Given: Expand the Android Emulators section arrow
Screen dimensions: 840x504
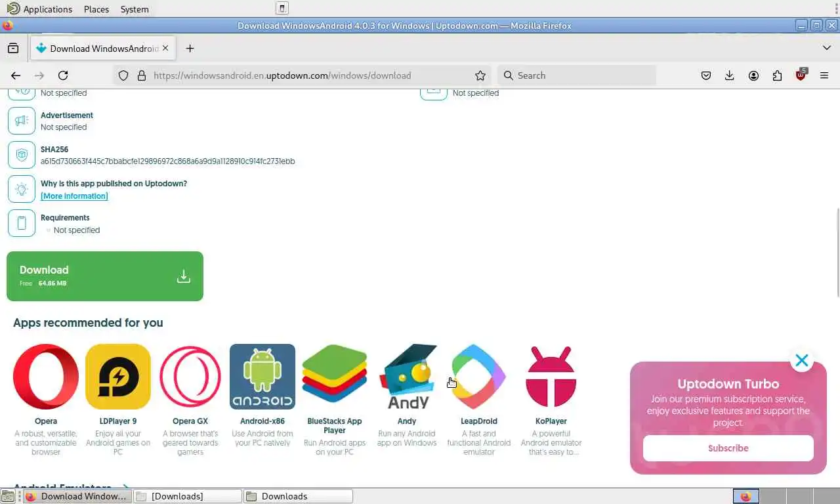Looking at the screenshot, I should point(125,488).
